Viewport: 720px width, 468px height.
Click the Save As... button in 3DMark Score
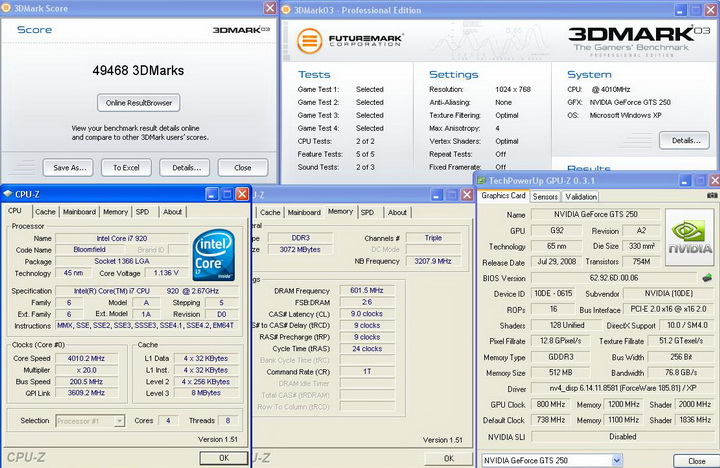(68, 168)
